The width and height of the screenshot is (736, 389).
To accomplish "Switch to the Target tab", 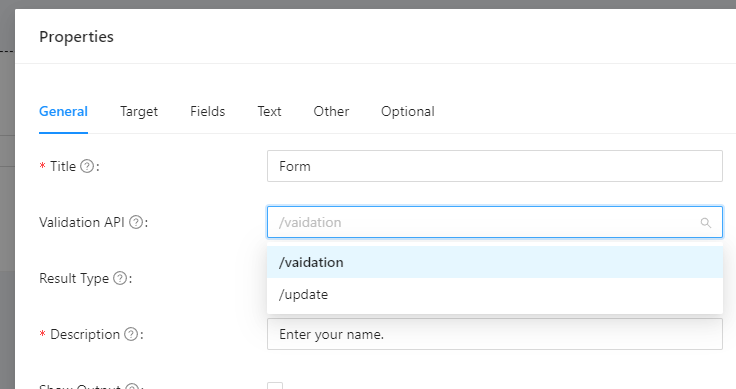I will (139, 111).
